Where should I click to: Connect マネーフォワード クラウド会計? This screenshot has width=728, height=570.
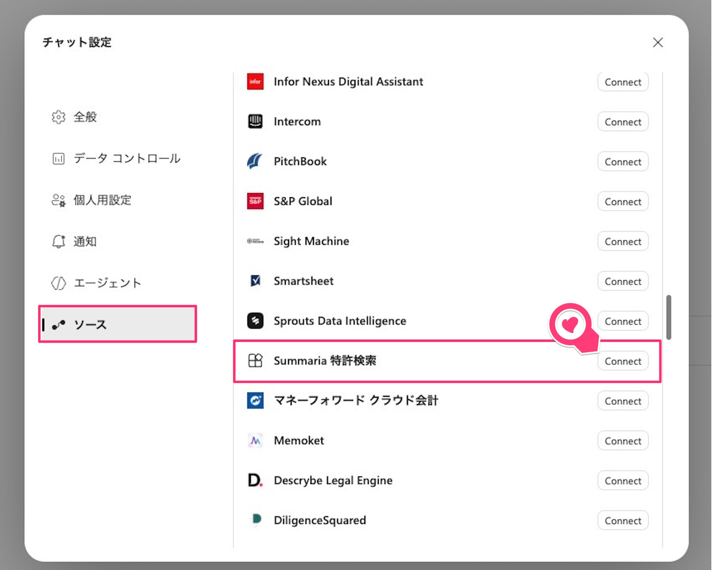pyautogui.click(x=623, y=400)
